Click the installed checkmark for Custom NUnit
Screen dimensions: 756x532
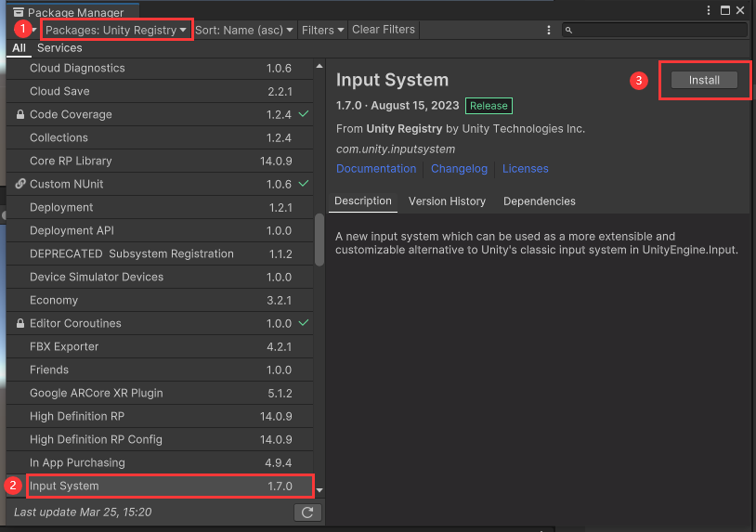coord(304,183)
